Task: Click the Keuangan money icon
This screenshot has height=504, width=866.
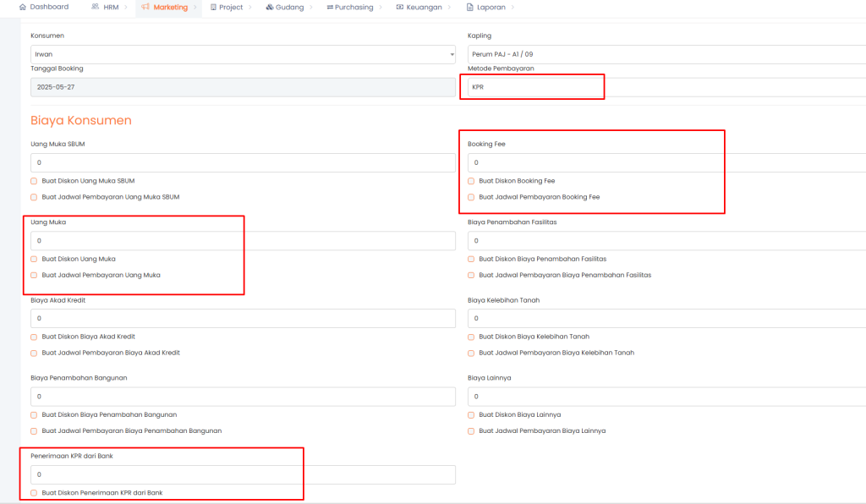Action: [399, 7]
